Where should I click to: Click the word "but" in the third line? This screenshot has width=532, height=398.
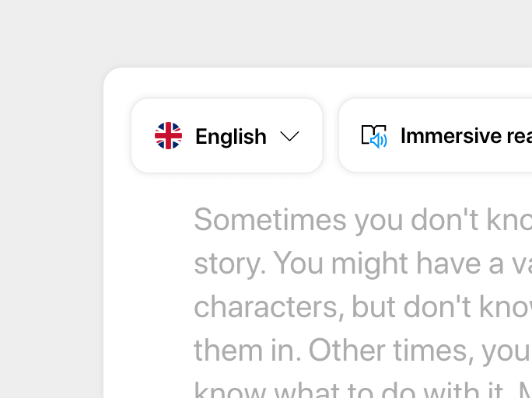tap(375, 307)
